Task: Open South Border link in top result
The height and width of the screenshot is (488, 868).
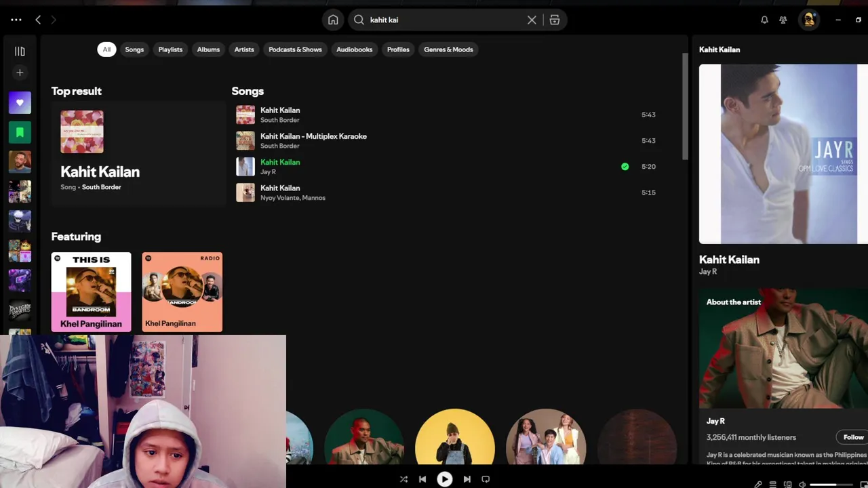Action: pyautogui.click(x=101, y=187)
